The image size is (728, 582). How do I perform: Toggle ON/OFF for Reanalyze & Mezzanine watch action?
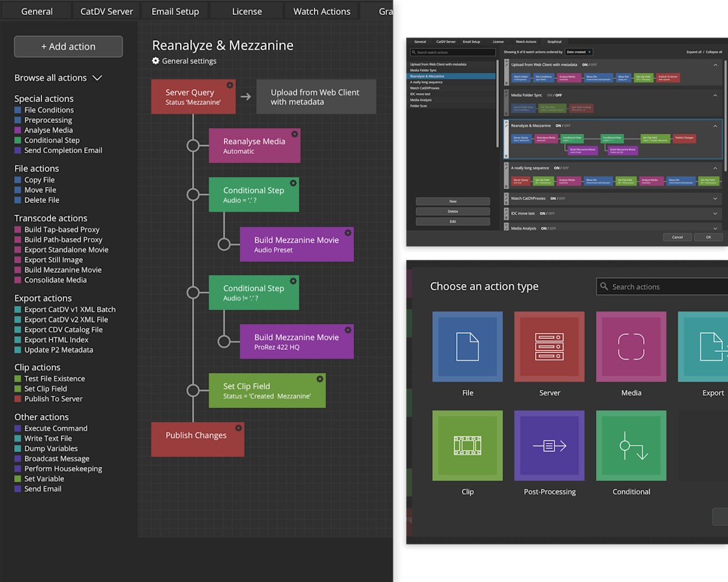click(x=563, y=125)
